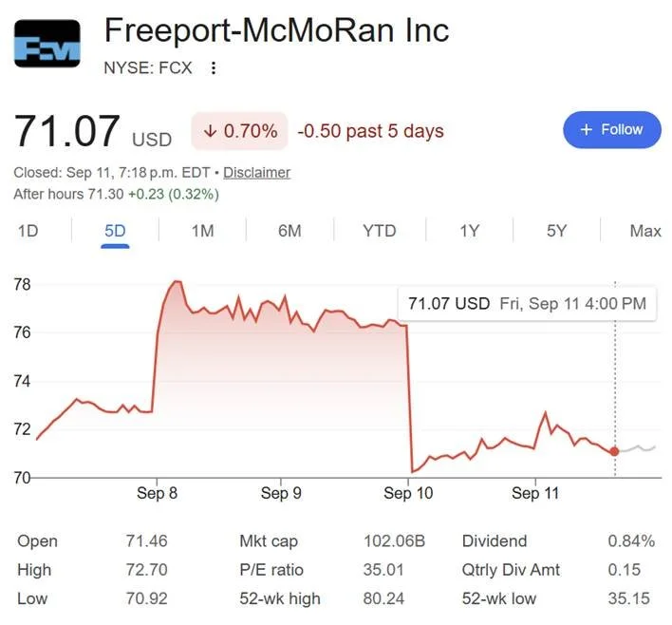Click the 0.70% down-arrow change badge

[x=239, y=131]
